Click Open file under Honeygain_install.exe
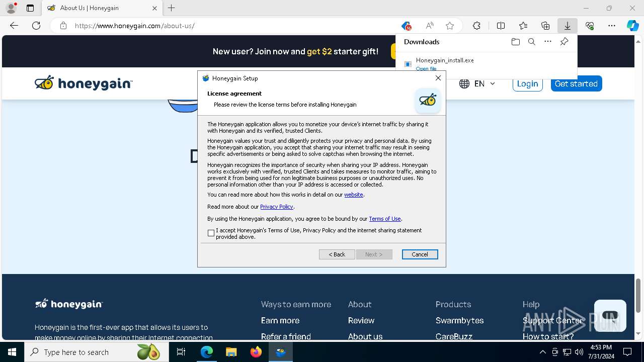This screenshot has width=644, height=362. 426,69
